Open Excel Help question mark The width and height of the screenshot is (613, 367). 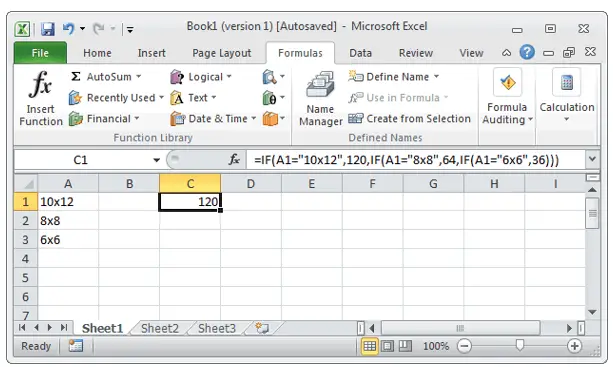click(527, 52)
